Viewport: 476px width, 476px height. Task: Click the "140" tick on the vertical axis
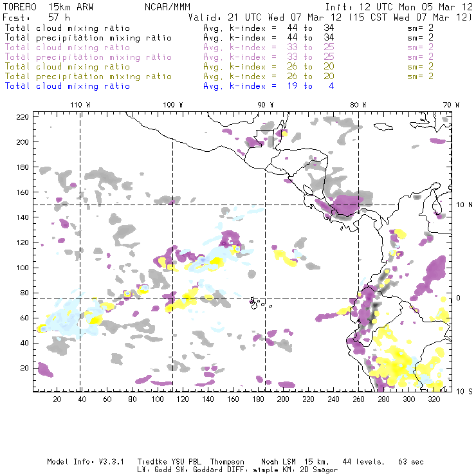23,217
